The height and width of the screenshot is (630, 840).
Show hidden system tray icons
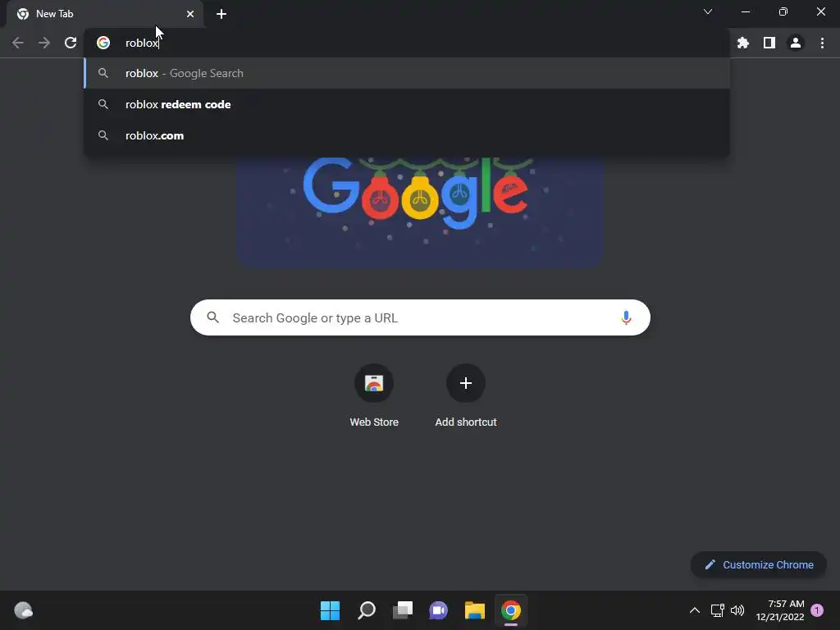pos(694,610)
